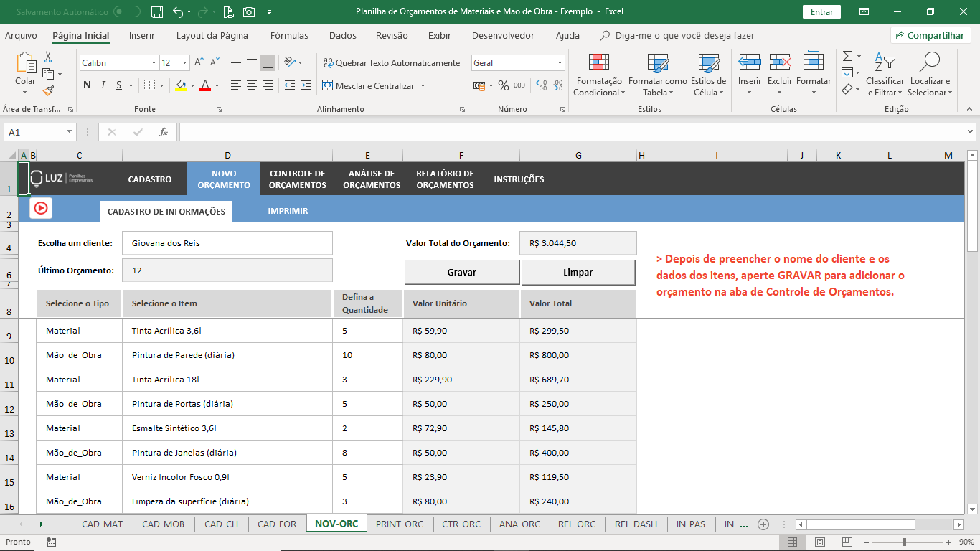Open Localizar e Selecionar
Viewport: 980px width, 551px height.
point(929,75)
